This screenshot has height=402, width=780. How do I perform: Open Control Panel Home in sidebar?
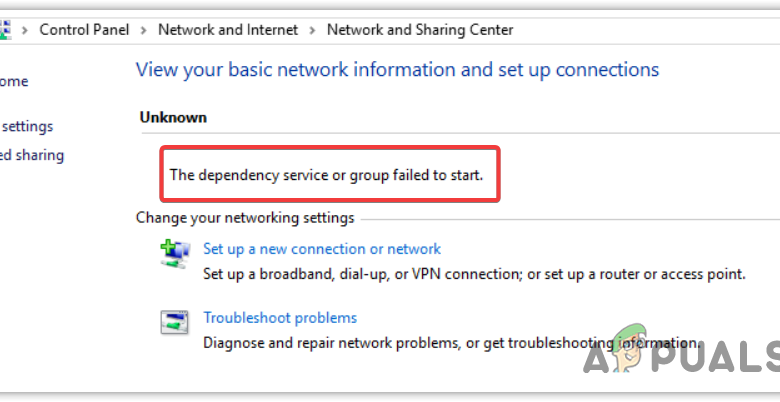14,82
